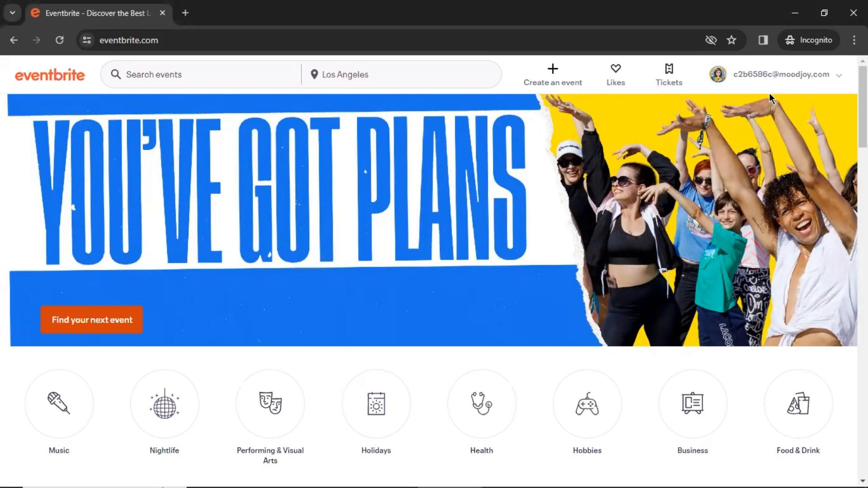Click the Eventbrite home logo link
The image size is (868, 488).
[x=49, y=75]
